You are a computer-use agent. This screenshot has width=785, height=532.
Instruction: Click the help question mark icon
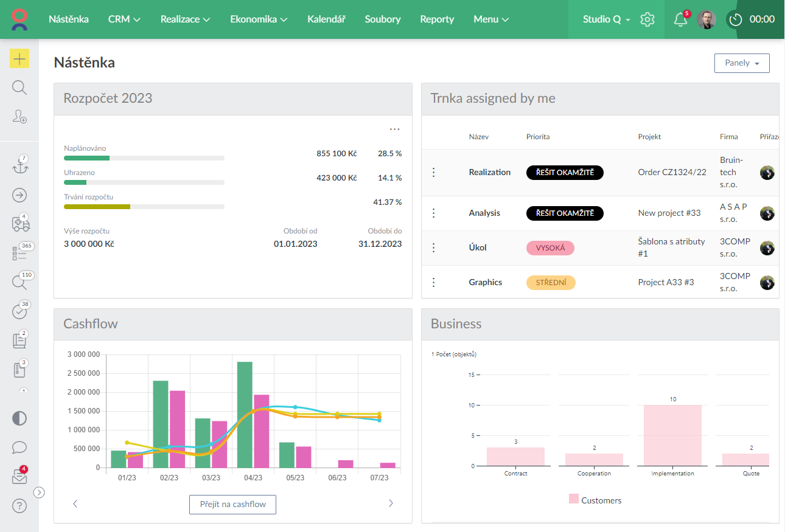[x=19, y=505]
